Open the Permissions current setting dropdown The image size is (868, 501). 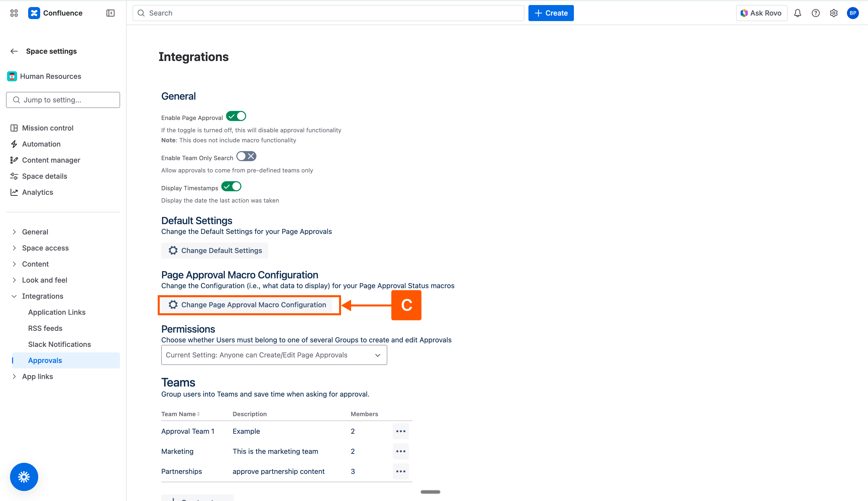pos(274,355)
